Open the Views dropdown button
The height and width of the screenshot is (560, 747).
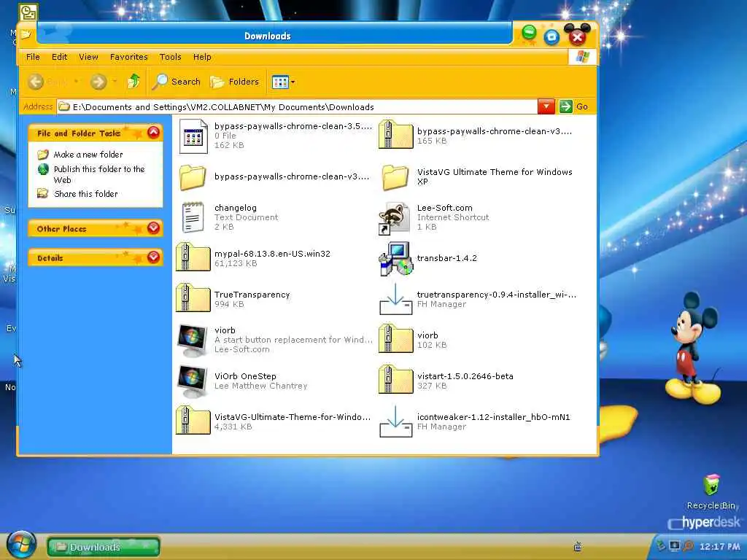pyautogui.click(x=284, y=82)
